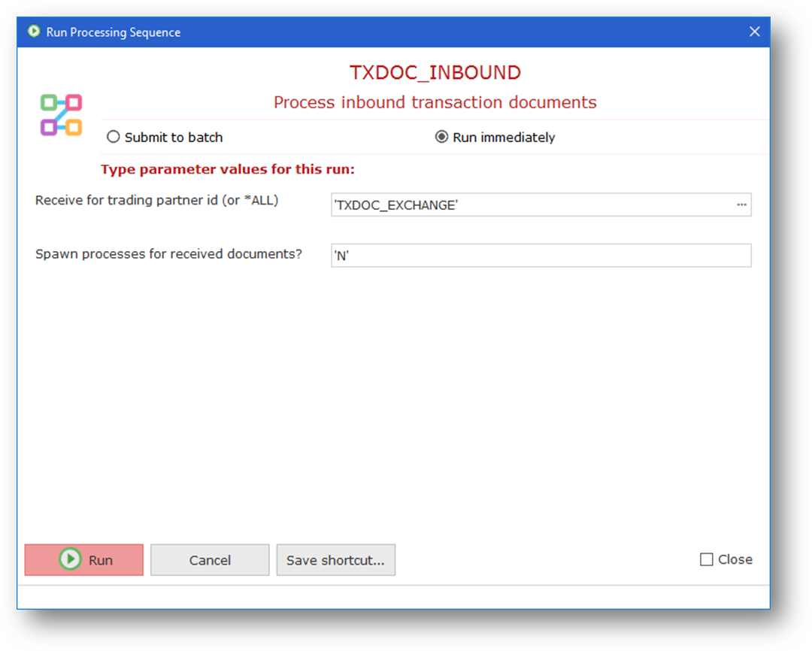Edit the spawn processes 'N' field
This screenshot has width=812, height=651.
541,256
